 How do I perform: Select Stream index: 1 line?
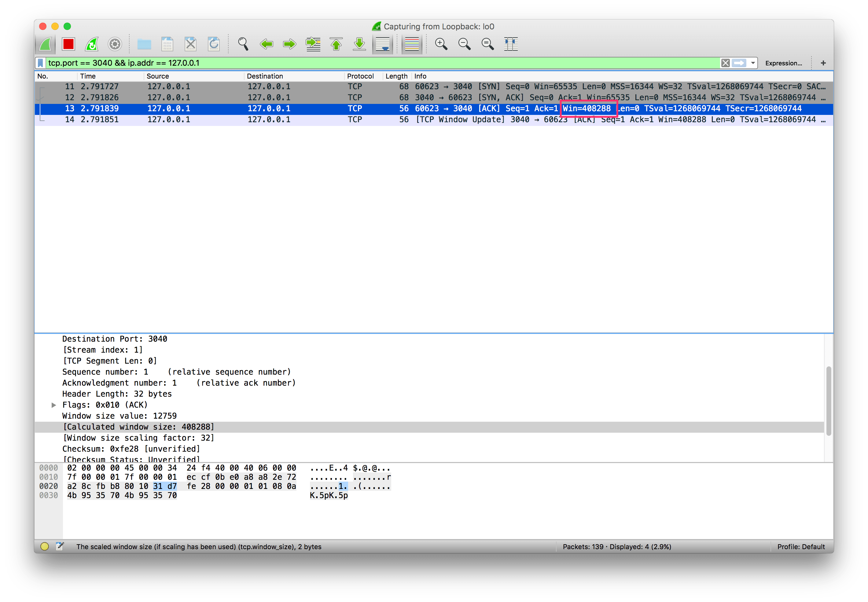pos(429,350)
